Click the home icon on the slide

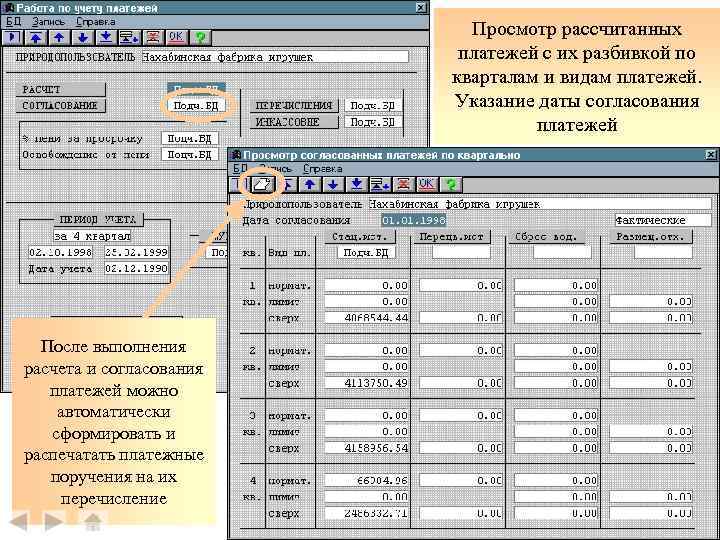(93, 521)
